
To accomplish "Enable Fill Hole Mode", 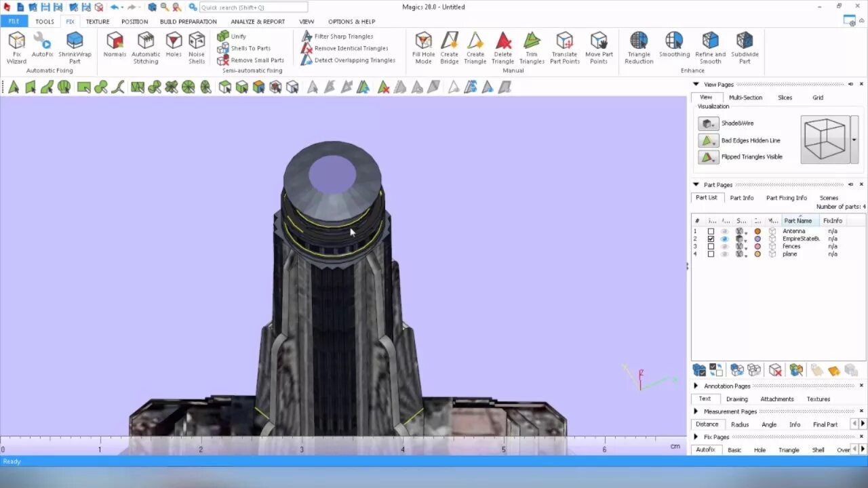I will (423, 47).
